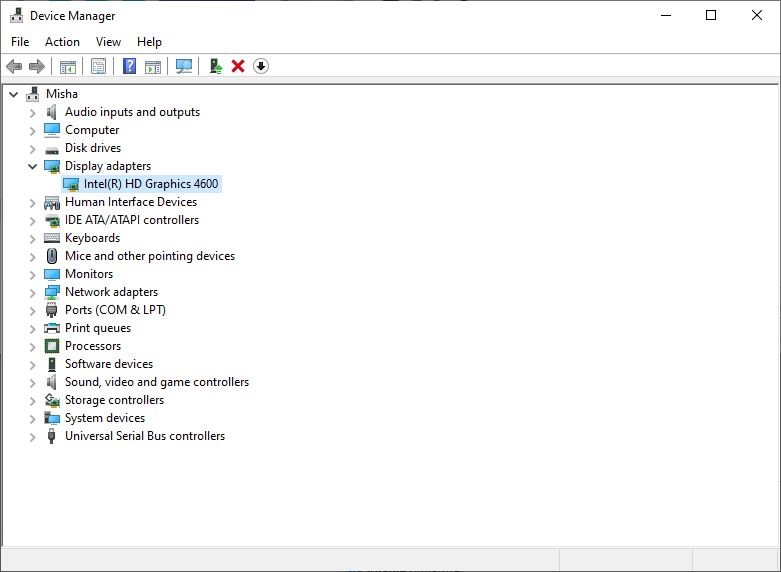This screenshot has height=572, width=781.
Task: Select Sound, video and game controllers label
Action: coord(157,382)
